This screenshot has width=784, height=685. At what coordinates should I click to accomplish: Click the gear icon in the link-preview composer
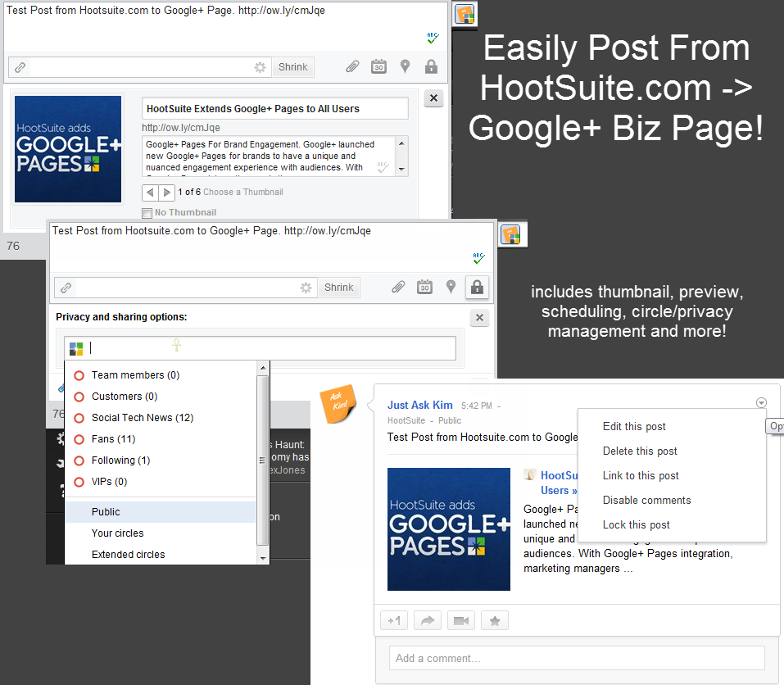(x=260, y=67)
